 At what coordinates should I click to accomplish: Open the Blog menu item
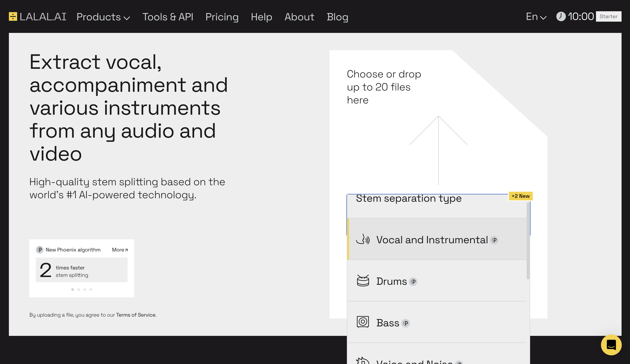(338, 16)
